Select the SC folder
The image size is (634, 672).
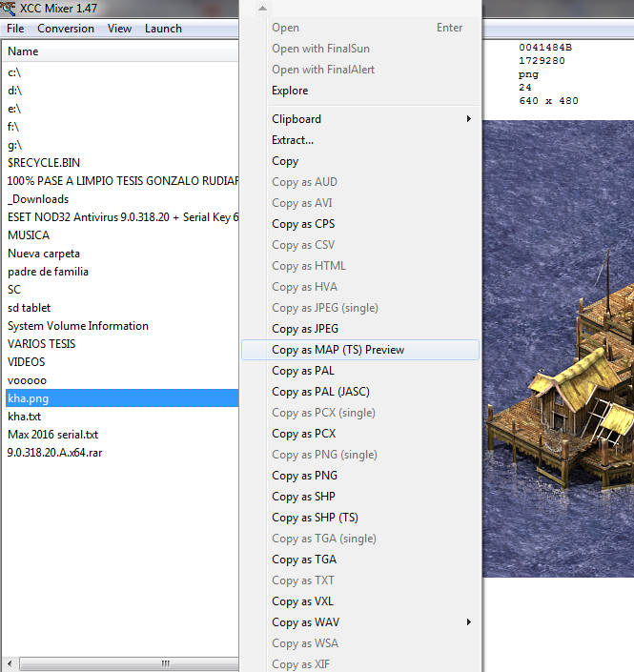tap(14, 290)
